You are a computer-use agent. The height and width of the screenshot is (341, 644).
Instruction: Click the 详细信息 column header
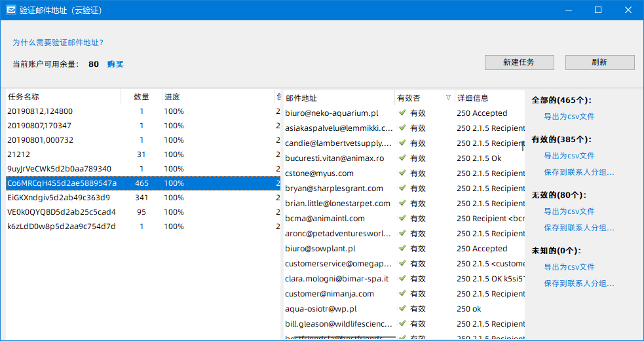489,98
